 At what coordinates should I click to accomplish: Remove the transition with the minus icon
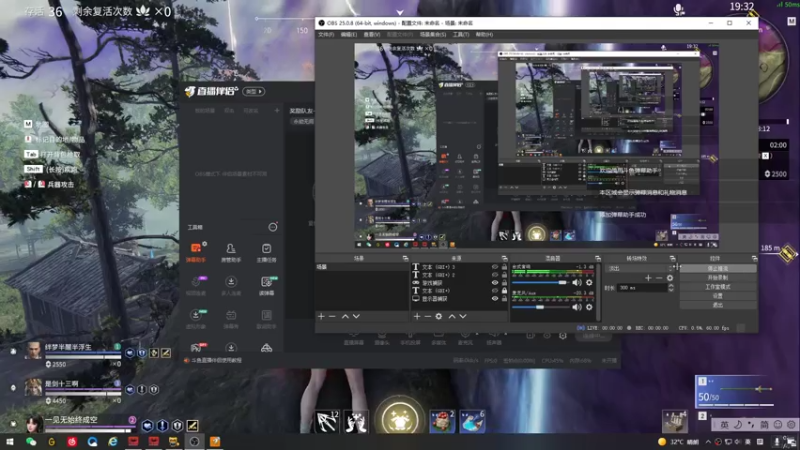click(x=659, y=278)
